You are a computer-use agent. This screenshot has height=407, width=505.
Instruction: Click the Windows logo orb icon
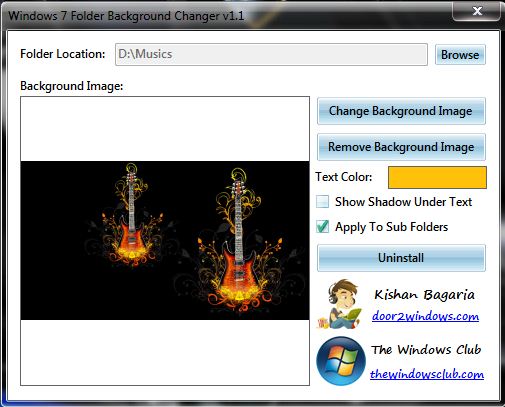tap(341, 361)
